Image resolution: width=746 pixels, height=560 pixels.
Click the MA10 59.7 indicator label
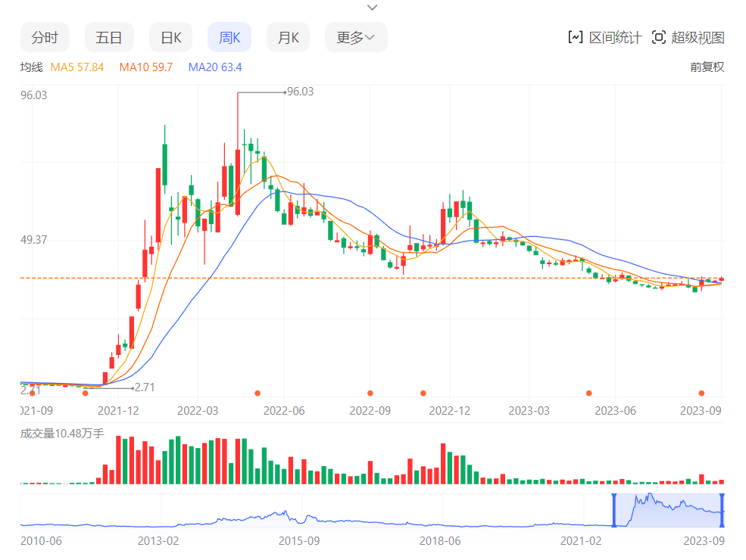(146, 67)
